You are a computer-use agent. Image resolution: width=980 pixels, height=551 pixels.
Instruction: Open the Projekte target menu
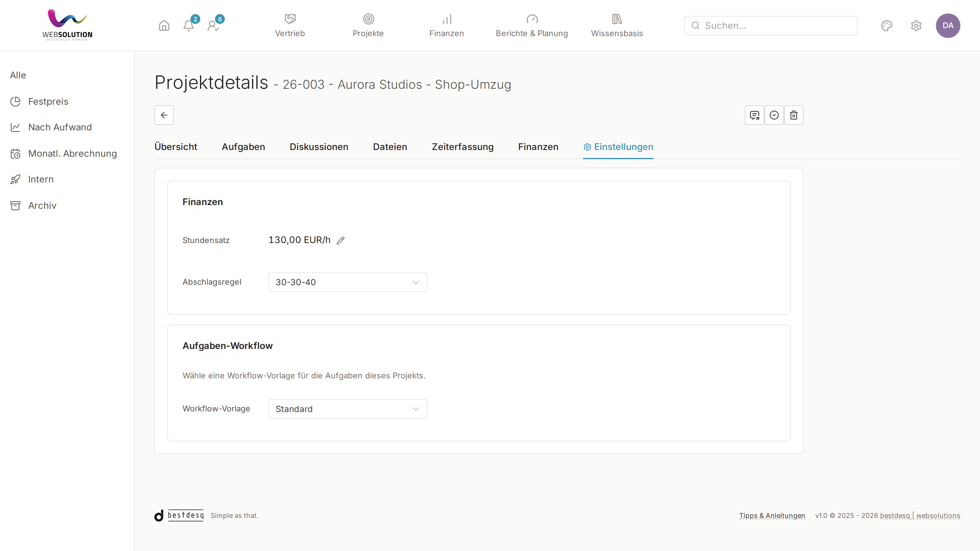[368, 25]
